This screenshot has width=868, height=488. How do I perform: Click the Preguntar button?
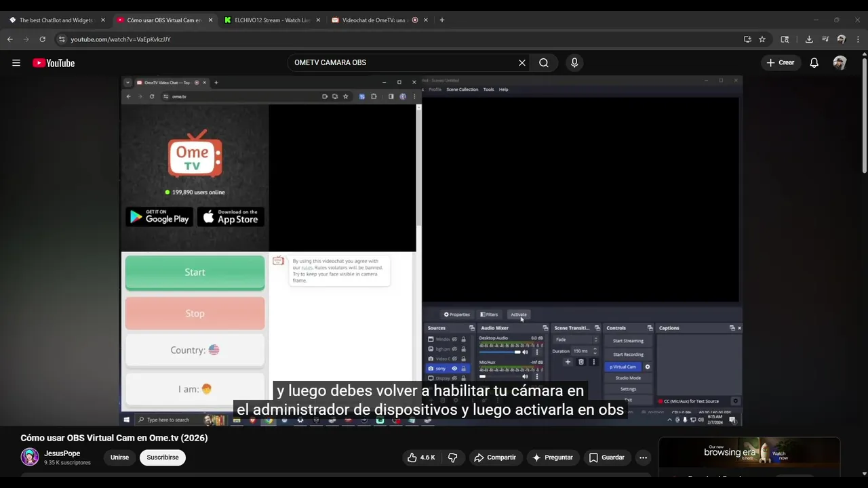pyautogui.click(x=553, y=457)
